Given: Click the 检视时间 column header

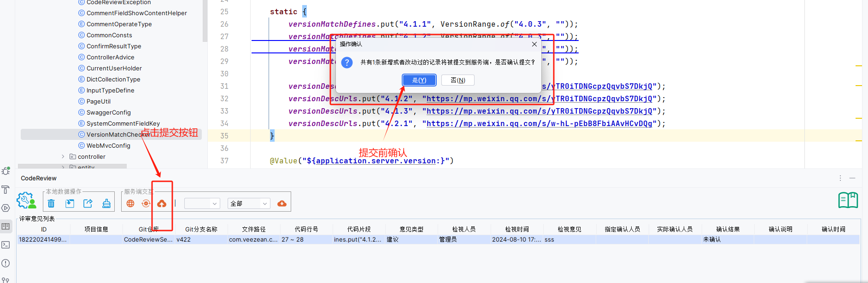Looking at the screenshot, I should [x=516, y=229].
